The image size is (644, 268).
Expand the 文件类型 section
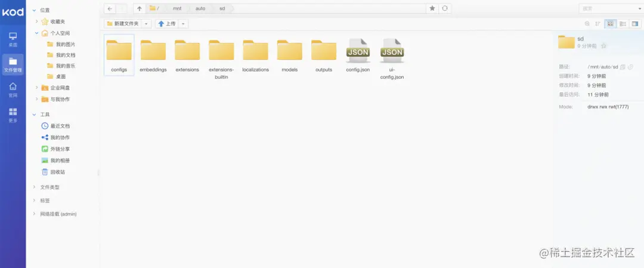[33, 187]
